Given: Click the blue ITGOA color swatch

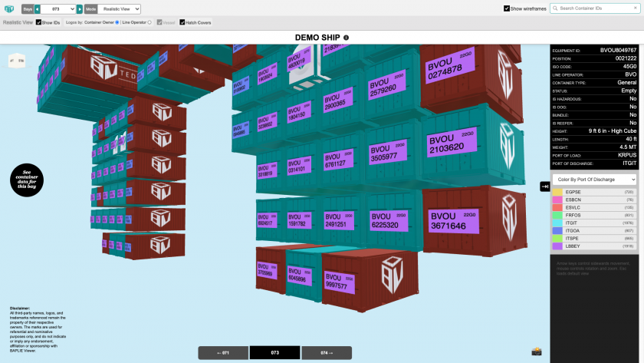Looking at the screenshot, I should click(557, 231).
